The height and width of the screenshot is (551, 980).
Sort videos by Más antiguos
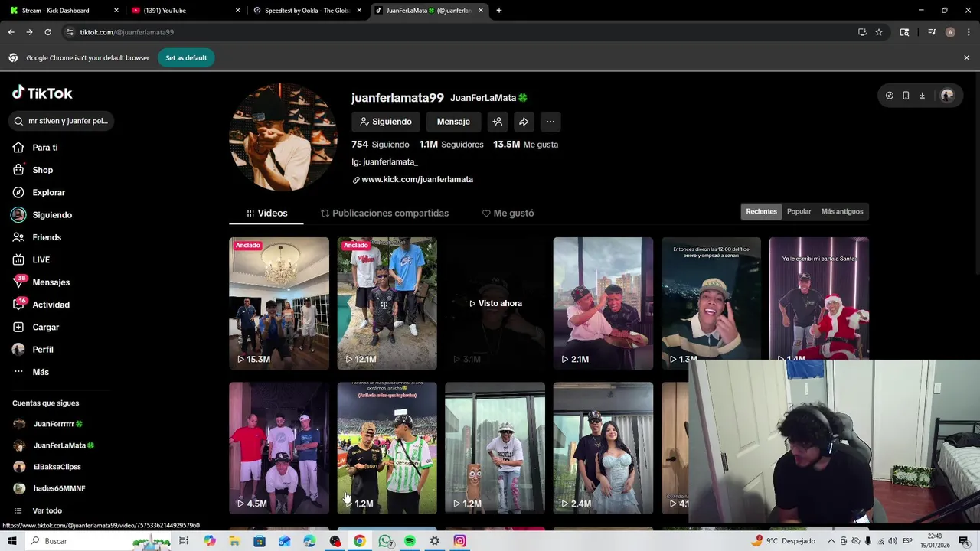[x=842, y=211]
